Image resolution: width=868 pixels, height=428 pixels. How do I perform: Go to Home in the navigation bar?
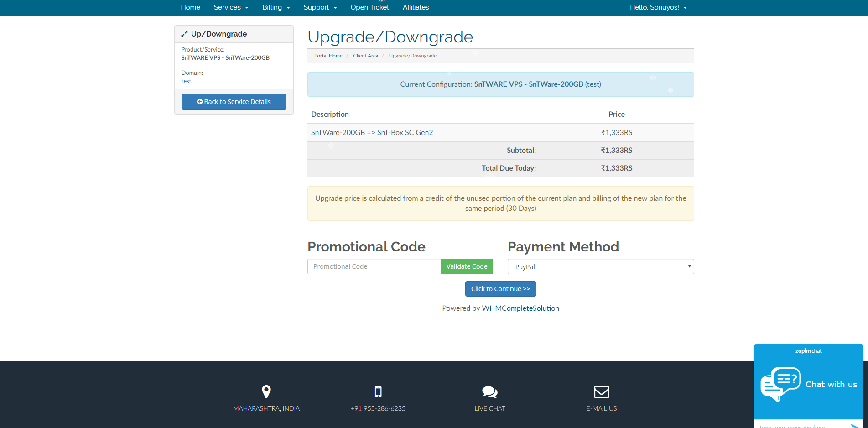191,7
